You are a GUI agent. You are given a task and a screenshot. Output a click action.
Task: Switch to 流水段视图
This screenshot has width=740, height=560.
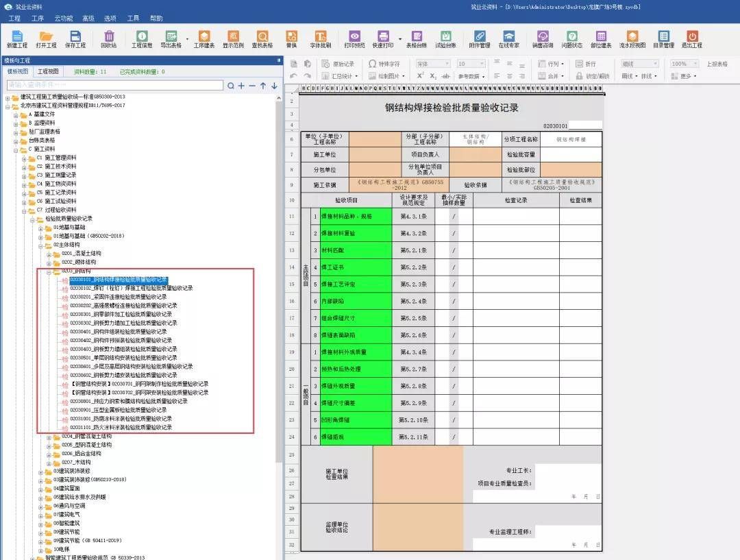[632, 38]
